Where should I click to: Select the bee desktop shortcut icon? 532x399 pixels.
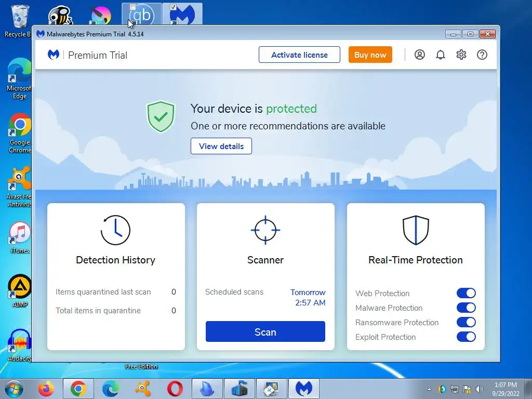pyautogui.click(x=60, y=15)
